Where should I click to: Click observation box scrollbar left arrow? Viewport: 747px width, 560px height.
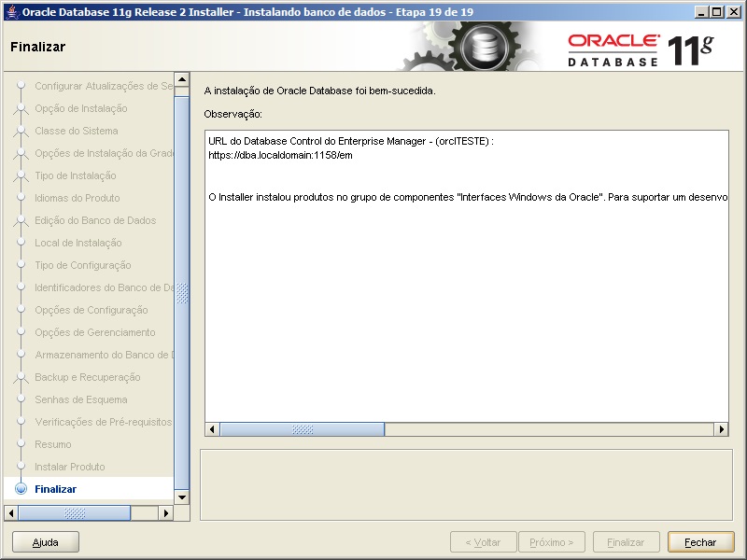point(213,429)
